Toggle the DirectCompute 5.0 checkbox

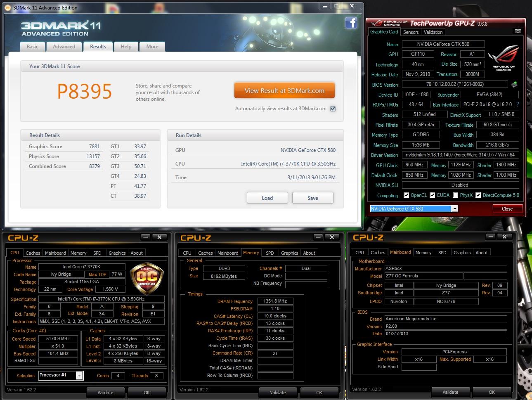click(478, 195)
